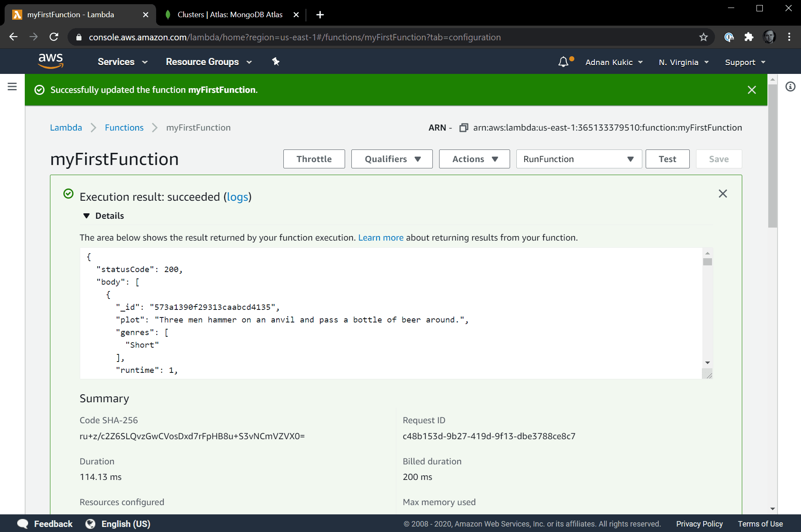Viewport: 801px width, 532px height.
Task: Open the Qualifiers dropdown
Action: [392, 159]
